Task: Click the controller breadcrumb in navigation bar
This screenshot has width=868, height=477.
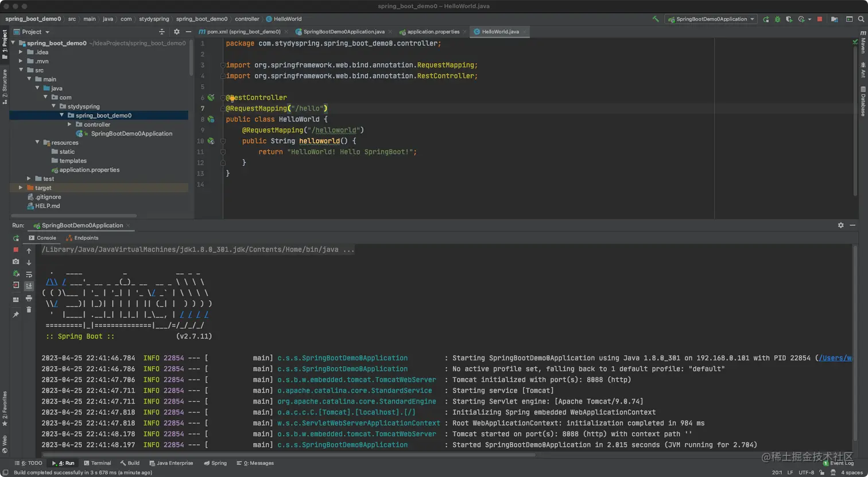Action: [247, 19]
